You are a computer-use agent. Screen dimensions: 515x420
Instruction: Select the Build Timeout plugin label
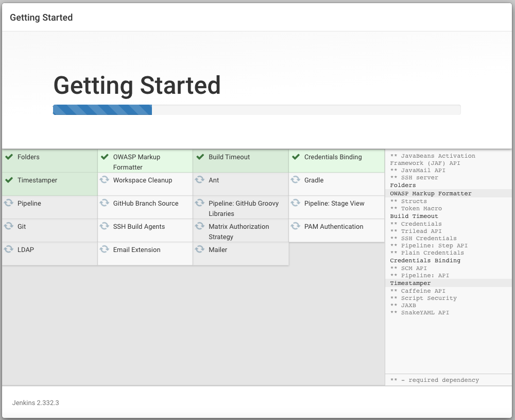(229, 157)
